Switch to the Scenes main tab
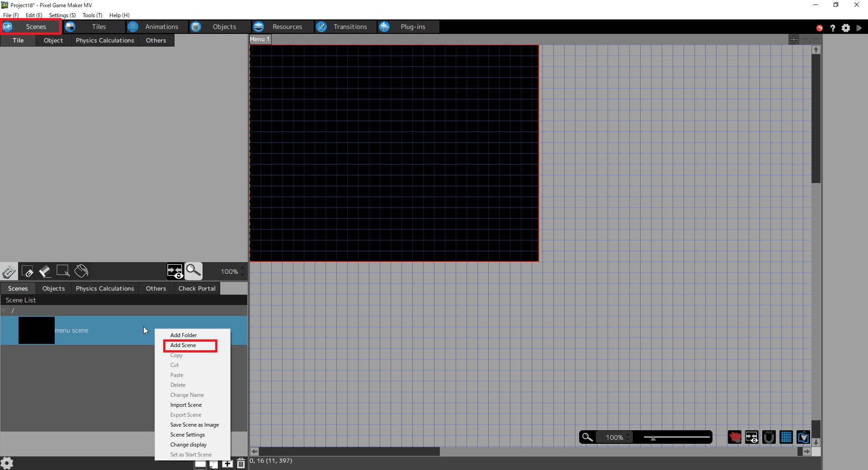 [31, 27]
